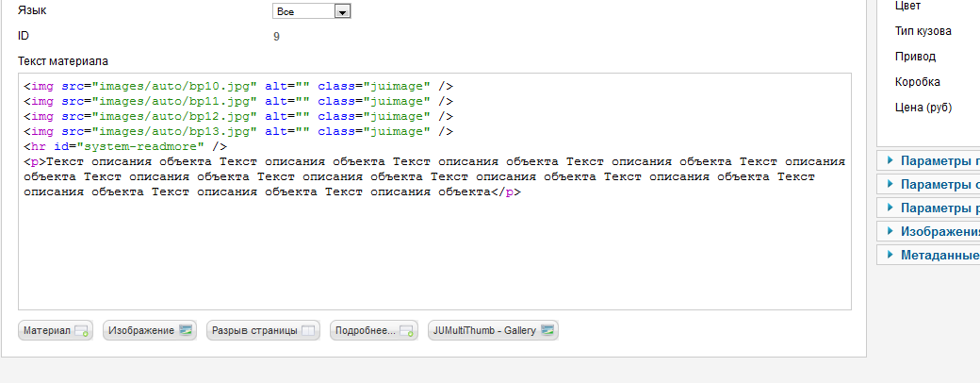This screenshot has height=383, width=980.
Task: Click the Цена (руб) field label
Action: (923, 108)
